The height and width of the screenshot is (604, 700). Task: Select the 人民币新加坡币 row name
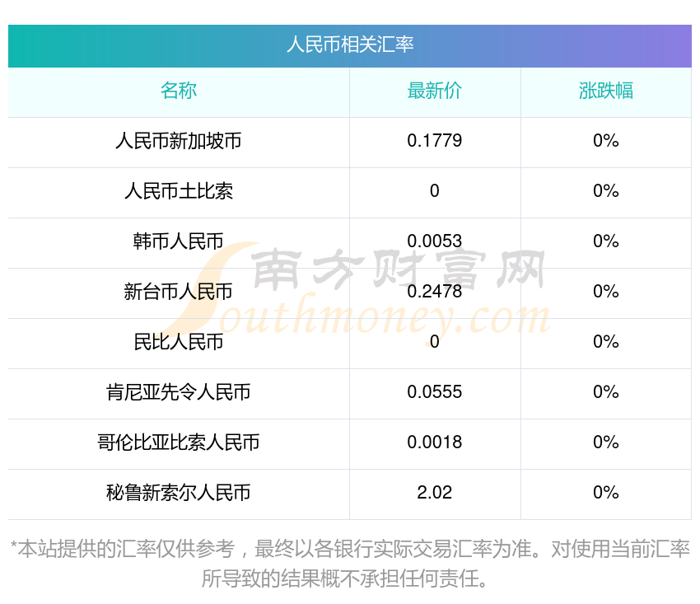point(179,141)
